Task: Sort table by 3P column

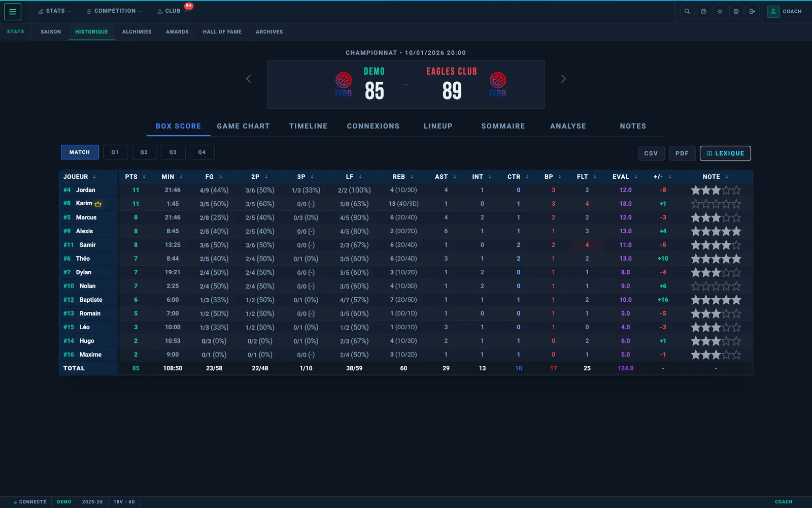Action: (x=306, y=177)
